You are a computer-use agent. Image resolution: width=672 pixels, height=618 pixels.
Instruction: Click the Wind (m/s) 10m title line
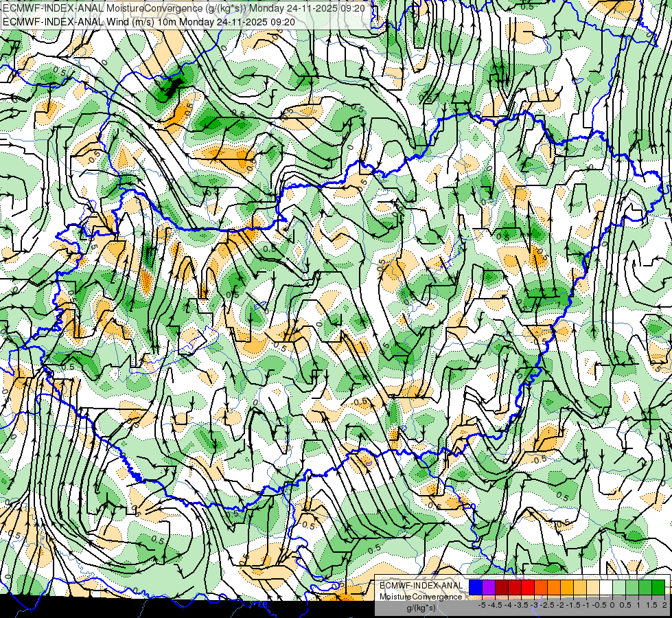coord(149,21)
